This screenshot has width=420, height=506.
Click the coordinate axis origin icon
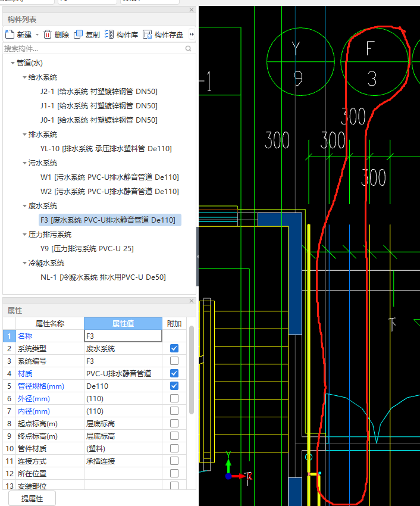tap(228, 476)
